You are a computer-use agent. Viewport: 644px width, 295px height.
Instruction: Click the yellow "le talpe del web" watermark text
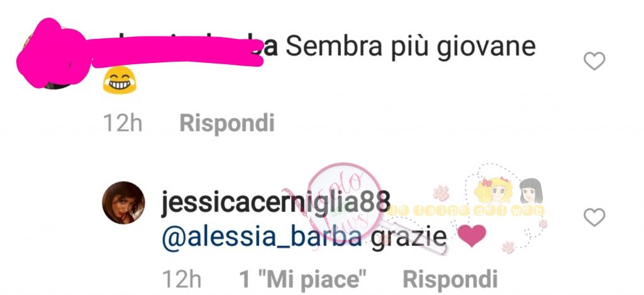(466, 210)
